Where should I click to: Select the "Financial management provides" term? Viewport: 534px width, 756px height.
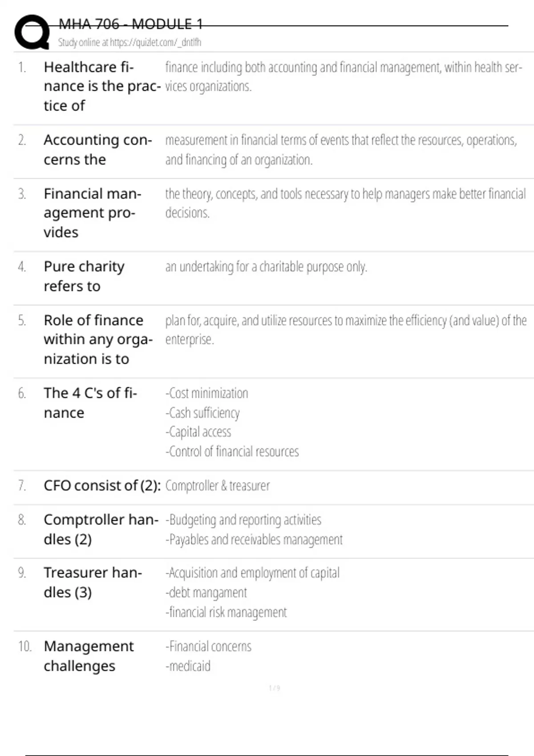coord(92,213)
